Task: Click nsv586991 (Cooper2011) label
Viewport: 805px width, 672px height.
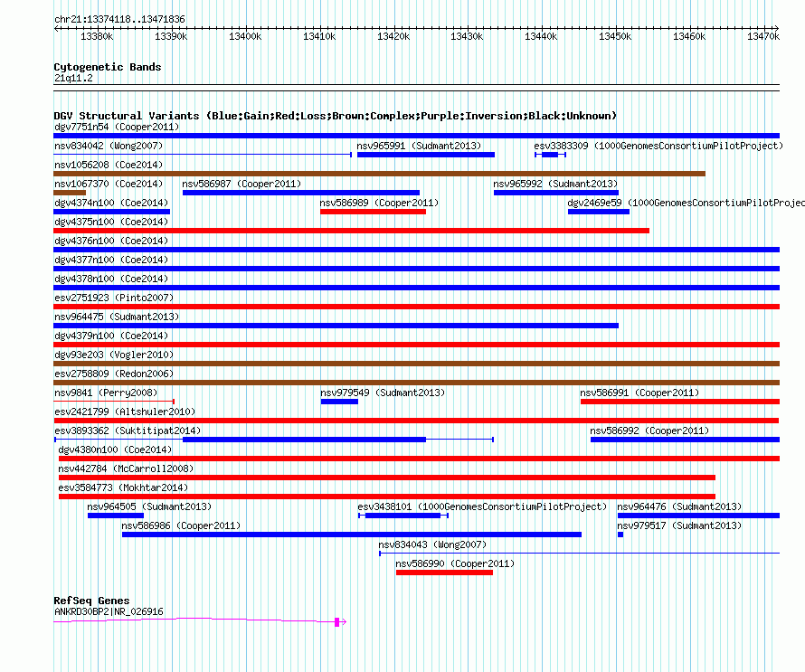Action: coord(639,393)
